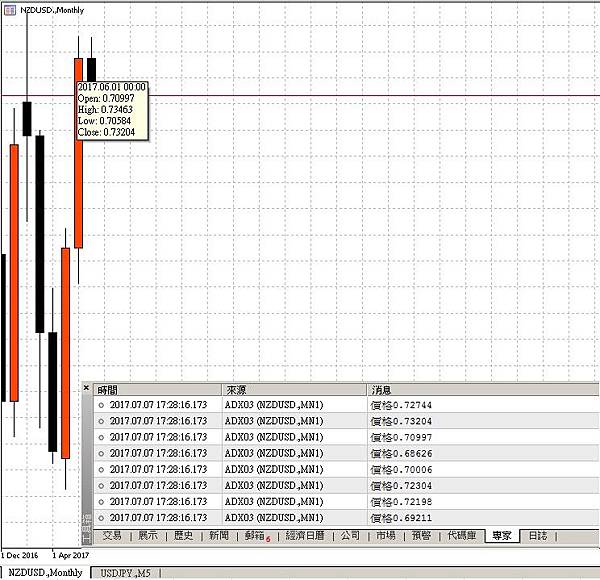Viewport: 600px width, 580px height.
Task: Switch to the 新聞 tab
Action: [219, 536]
